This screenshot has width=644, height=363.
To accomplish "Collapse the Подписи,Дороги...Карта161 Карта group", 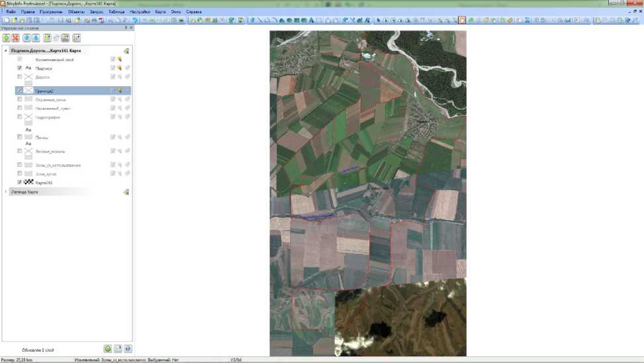I will (6, 50).
